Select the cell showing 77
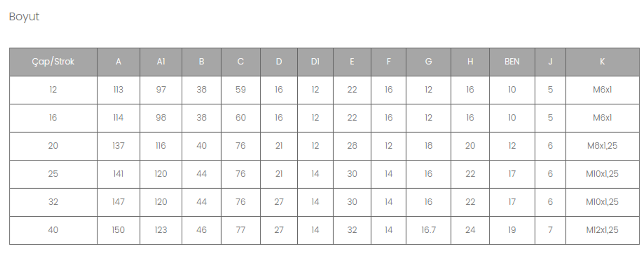The image size is (644, 254). [x=240, y=230]
